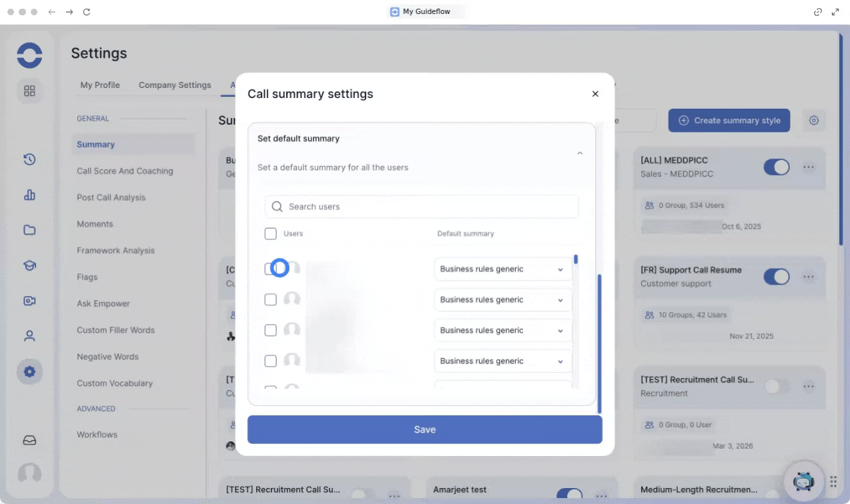Disable the [ALL] MEDDPICC summary toggle
This screenshot has height=504, width=850.
point(776,167)
